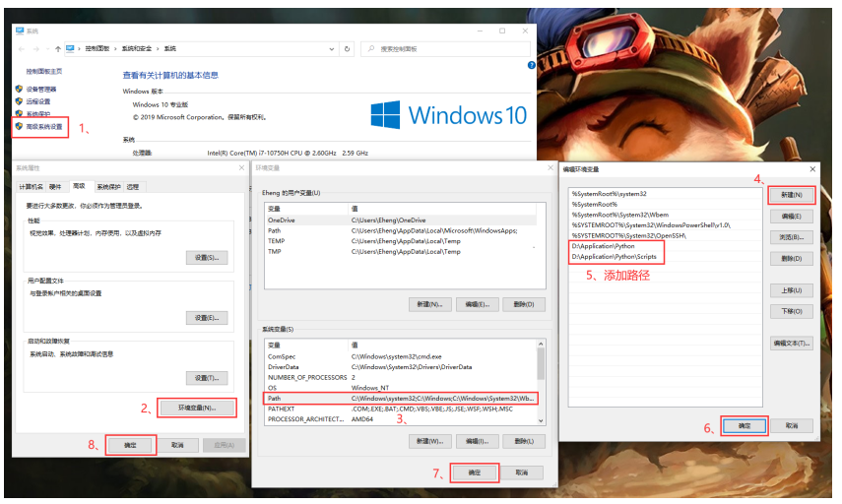Select OneDrive row in user variables
Viewport: 842px width, 504px height.
[x=401, y=220]
